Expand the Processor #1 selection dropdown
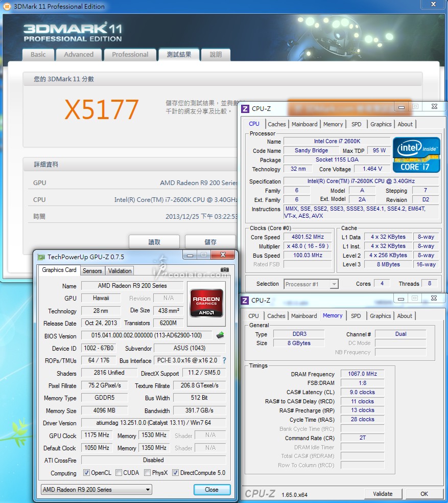The width and height of the screenshot is (448, 503). (311, 284)
